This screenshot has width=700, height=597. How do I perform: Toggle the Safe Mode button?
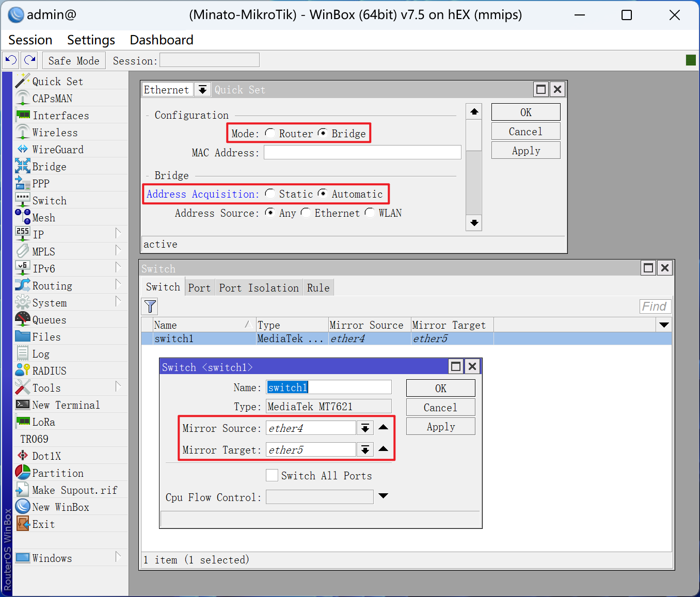point(74,60)
